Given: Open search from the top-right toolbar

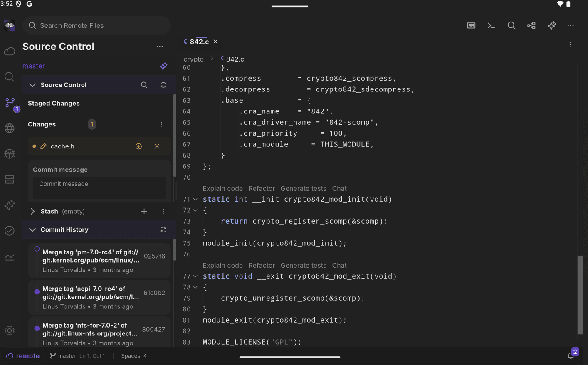Looking at the screenshot, I should pos(511,25).
